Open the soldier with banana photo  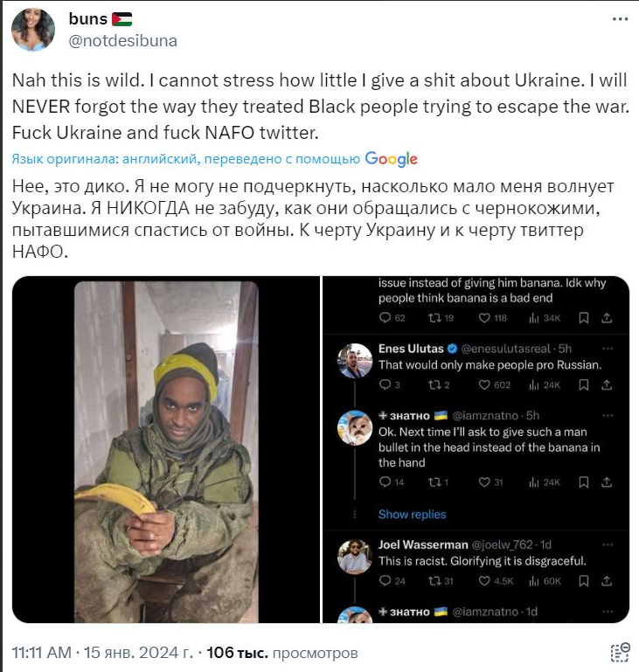165,449
